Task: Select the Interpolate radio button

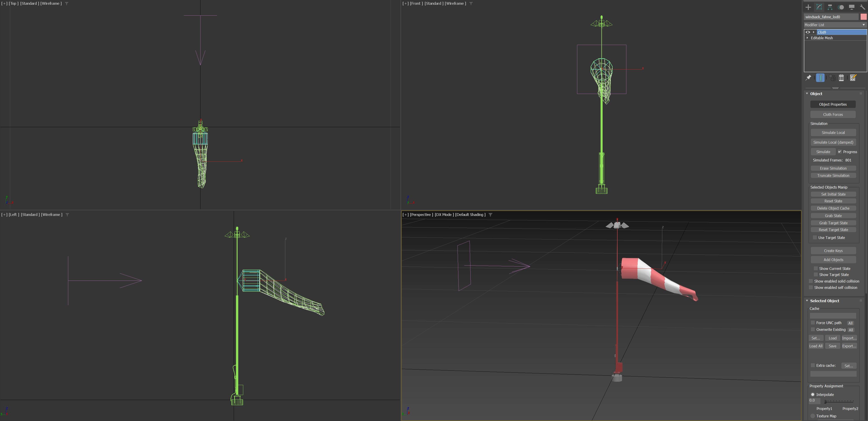Action: 813,394
